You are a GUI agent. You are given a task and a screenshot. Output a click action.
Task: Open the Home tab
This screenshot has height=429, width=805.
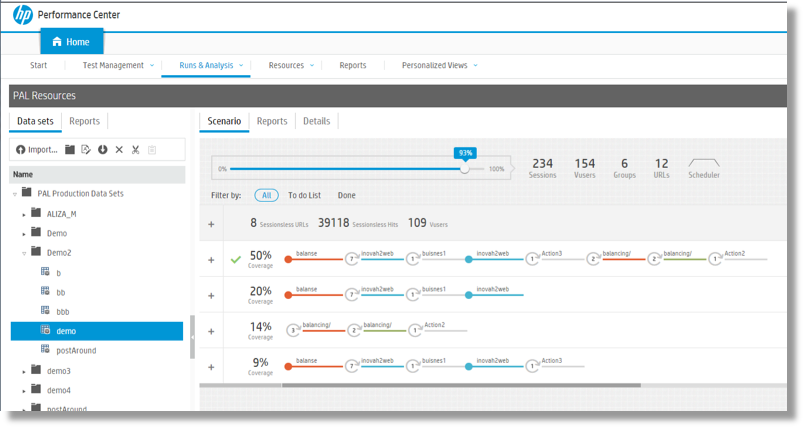[72, 42]
